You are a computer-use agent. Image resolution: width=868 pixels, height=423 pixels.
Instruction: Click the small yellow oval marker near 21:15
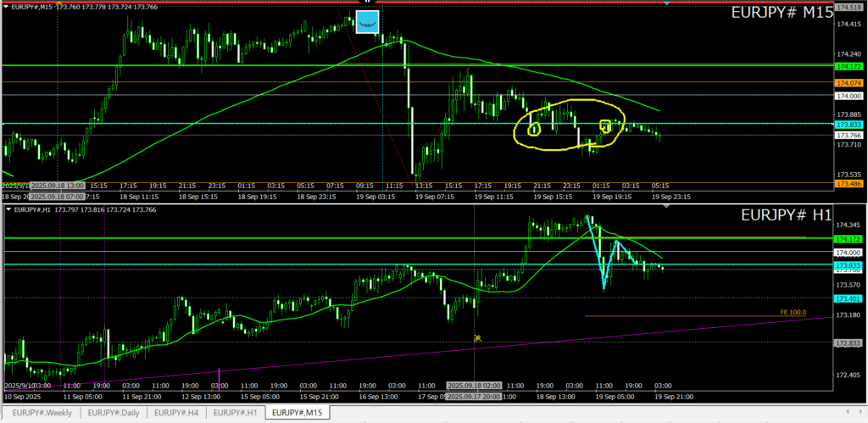click(x=534, y=129)
